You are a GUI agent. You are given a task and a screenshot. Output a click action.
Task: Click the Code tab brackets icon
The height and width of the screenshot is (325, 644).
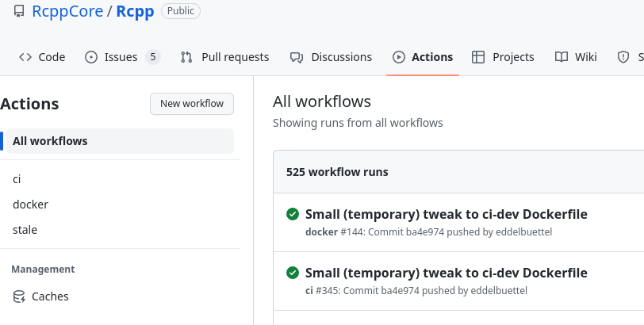pos(25,57)
